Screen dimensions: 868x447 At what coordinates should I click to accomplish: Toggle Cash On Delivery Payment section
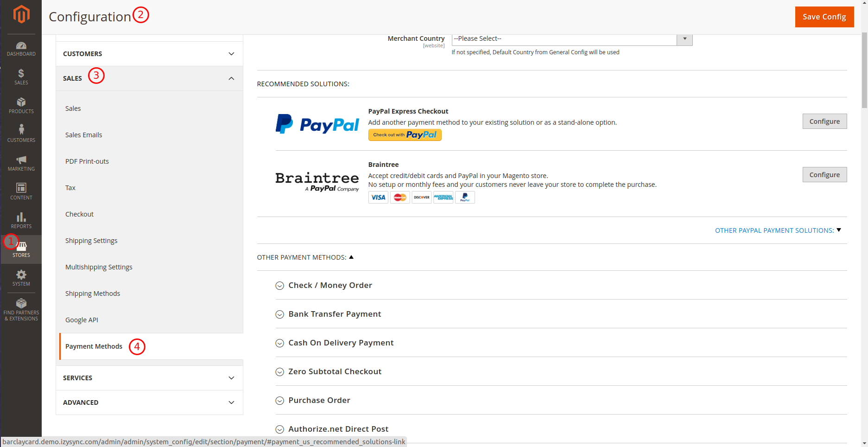coord(340,343)
